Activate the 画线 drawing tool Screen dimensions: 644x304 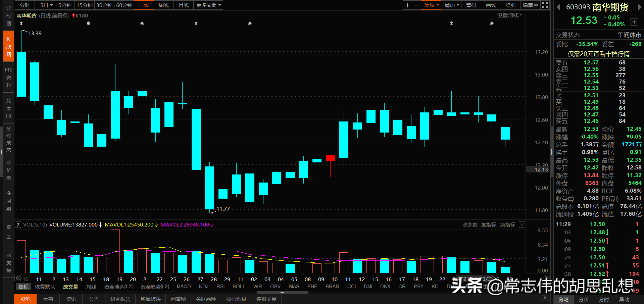pos(490,5)
